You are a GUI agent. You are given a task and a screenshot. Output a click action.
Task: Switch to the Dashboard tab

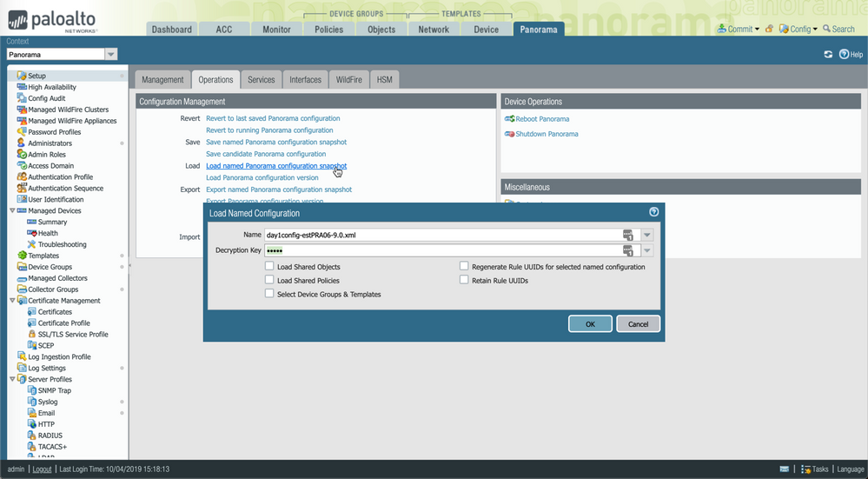[172, 30]
